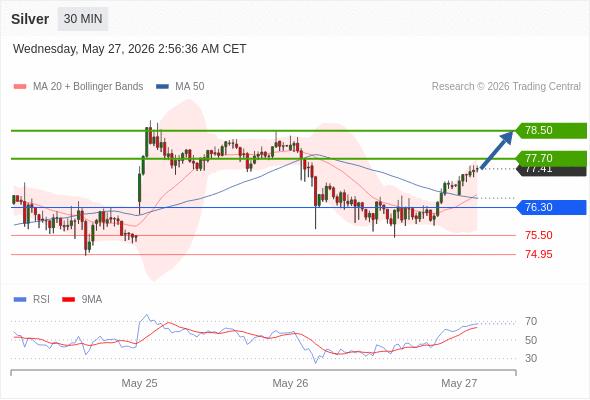Click the red 9MA legend marker

click(x=68, y=300)
